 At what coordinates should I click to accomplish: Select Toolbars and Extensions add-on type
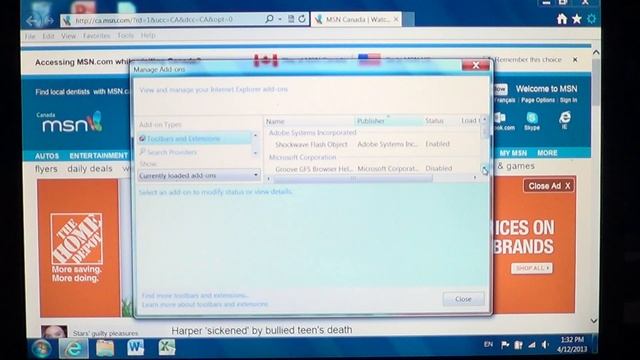point(194,139)
